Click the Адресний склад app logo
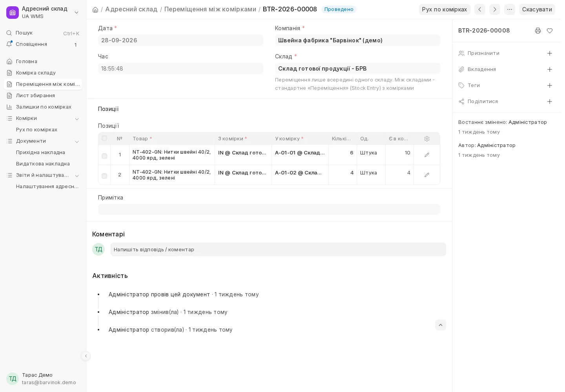Viewport: 565px width, 392px height. click(x=13, y=13)
